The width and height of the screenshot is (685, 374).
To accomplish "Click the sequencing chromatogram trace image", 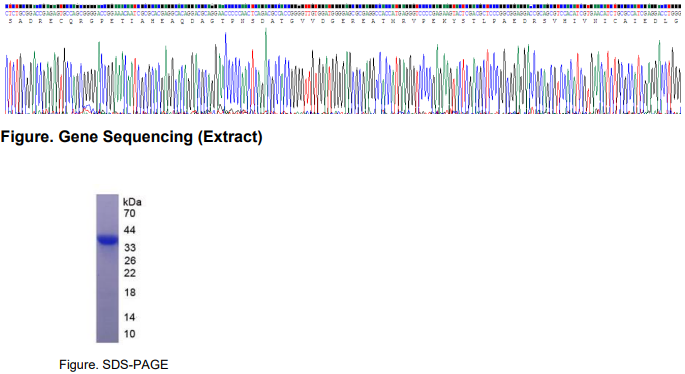I will 343,71.
